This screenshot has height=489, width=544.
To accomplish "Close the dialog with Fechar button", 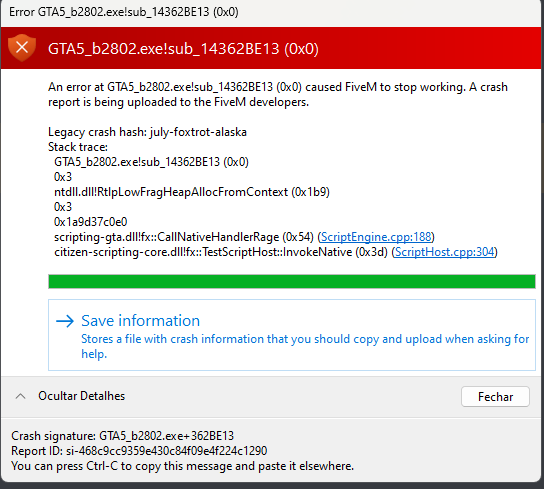I will point(495,396).
